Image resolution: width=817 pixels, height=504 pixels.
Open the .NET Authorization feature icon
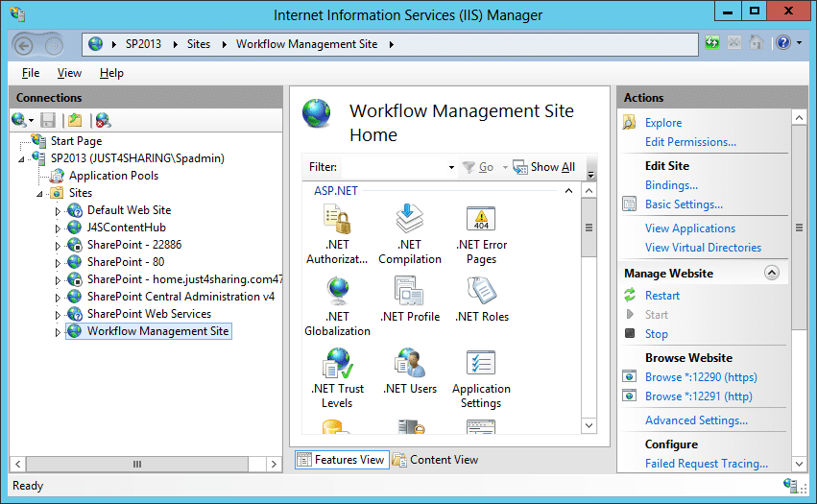coord(337,219)
